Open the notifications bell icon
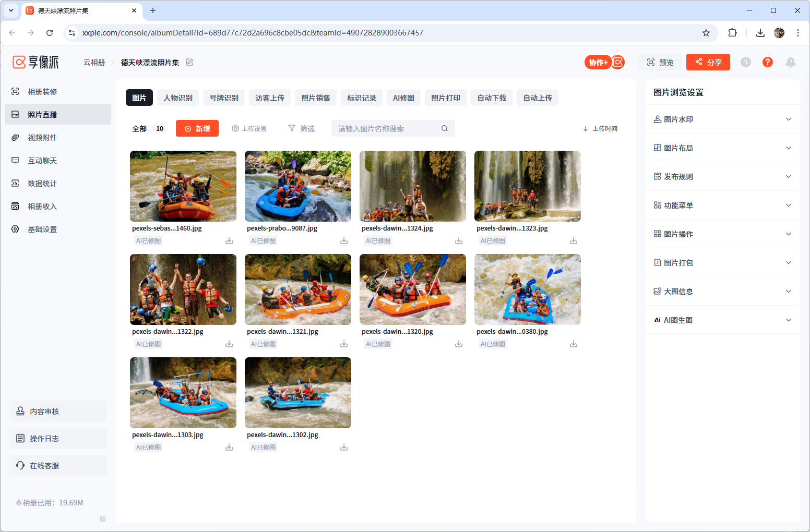The width and height of the screenshot is (810, 532). coord(790,62)
